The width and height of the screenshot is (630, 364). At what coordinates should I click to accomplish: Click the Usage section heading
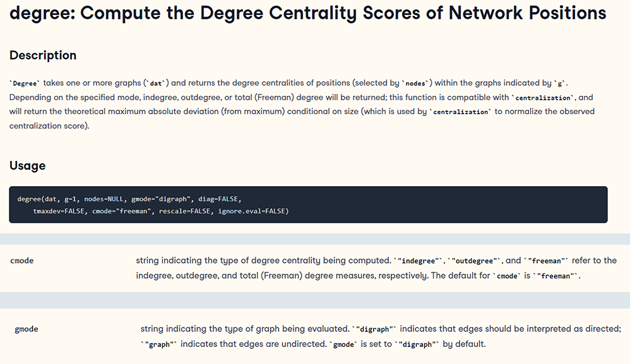click(x=27, y=165)
